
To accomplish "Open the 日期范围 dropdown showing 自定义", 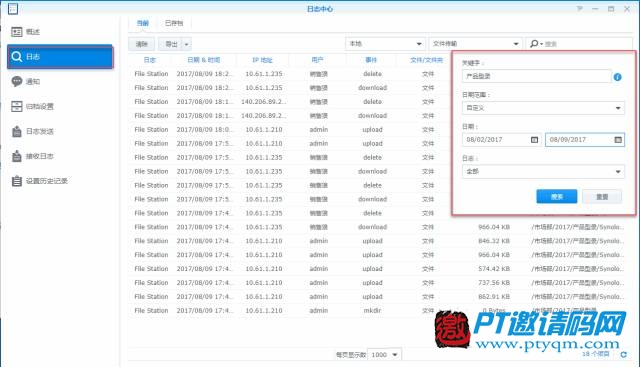I will (543, 108).
